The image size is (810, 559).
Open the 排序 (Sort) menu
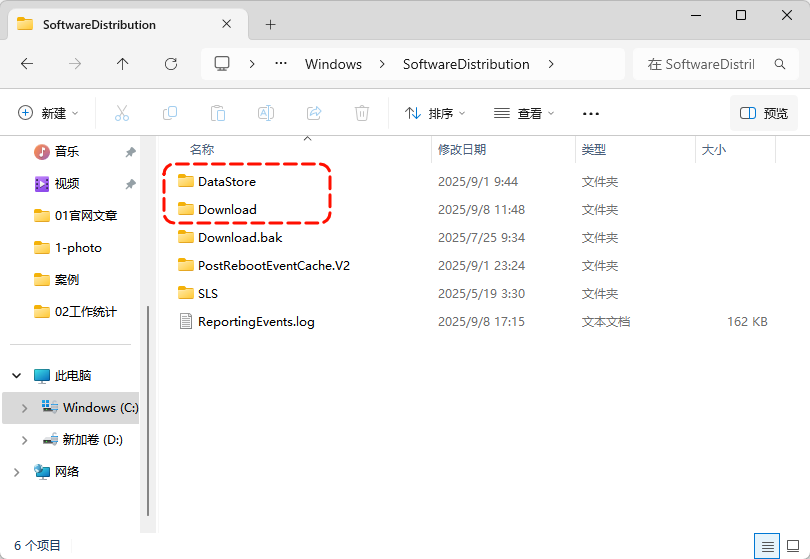(x=435, y=113)
